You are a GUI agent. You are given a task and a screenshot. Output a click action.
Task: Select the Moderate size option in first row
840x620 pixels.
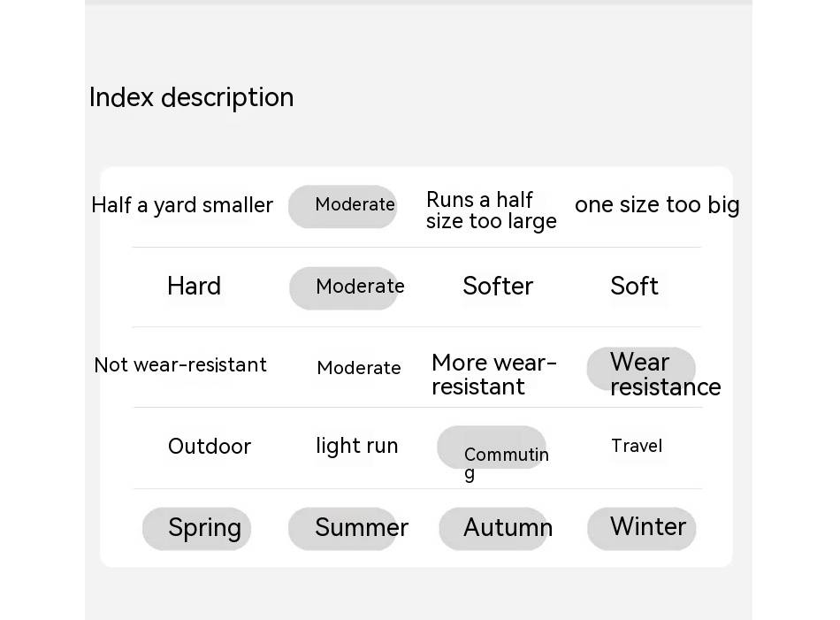343,207
